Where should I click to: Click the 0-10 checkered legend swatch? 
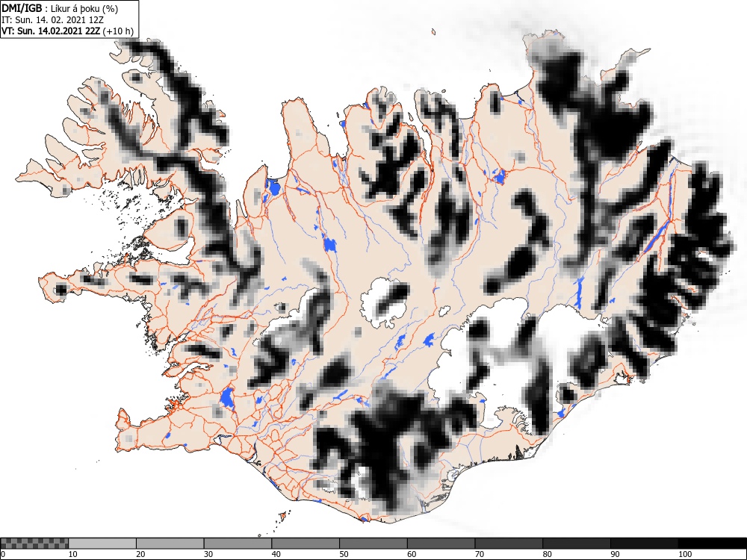click(x=34, y=544)
